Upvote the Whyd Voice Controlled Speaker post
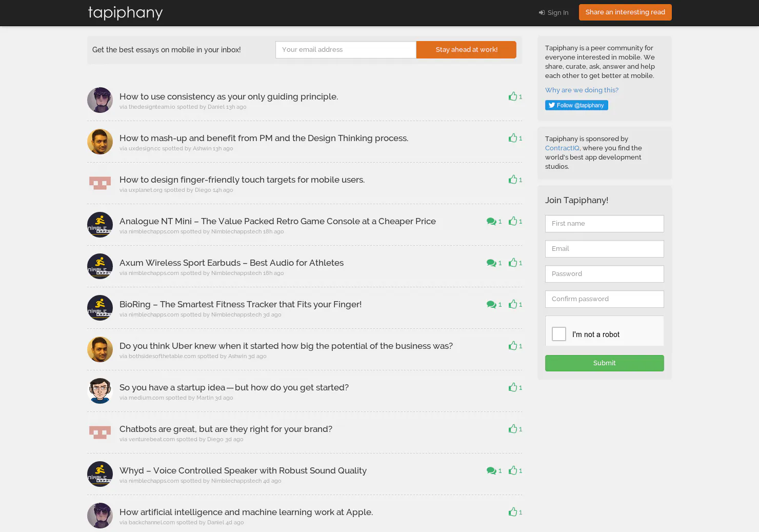Image resolution: width=759 pixels, height=532 pixels. [x=515, y=470]
